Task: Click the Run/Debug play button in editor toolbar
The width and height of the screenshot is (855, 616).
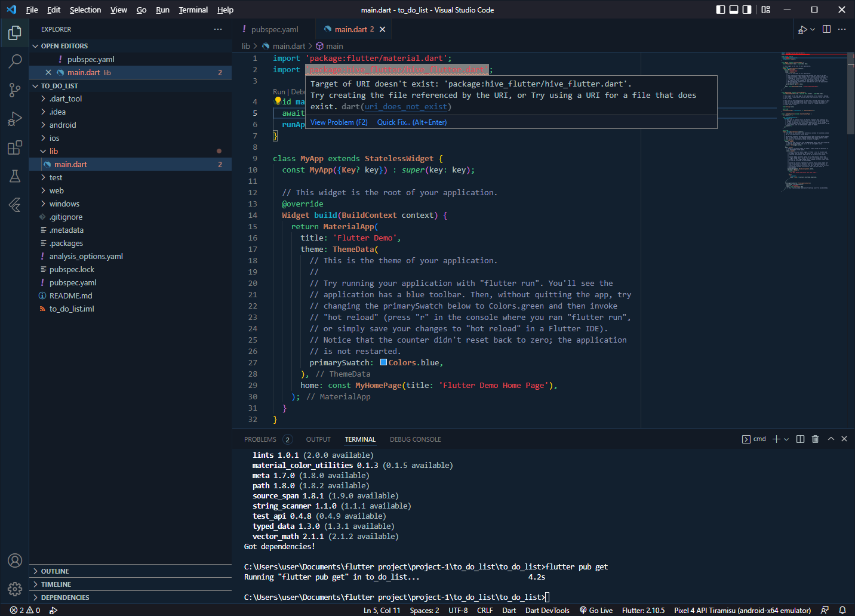Action: 802,29
